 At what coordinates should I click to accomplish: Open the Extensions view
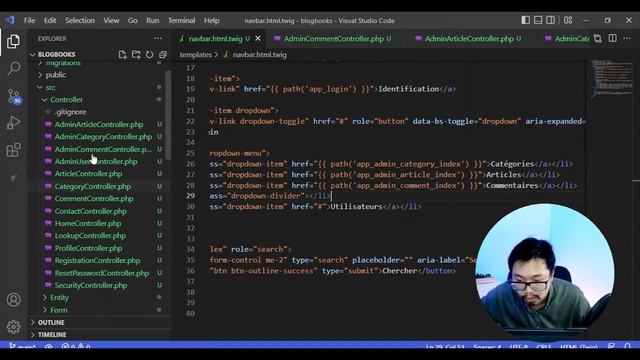(x=13, y=150)
